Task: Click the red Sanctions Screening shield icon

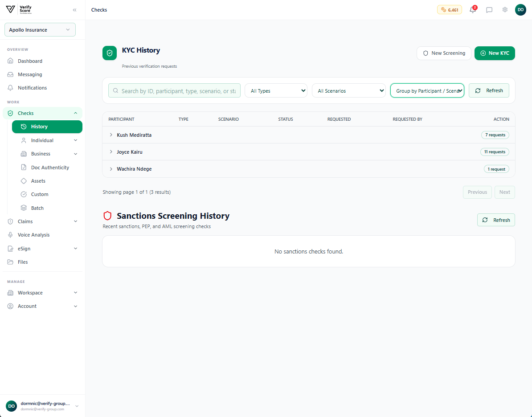Action: point(107,216)
